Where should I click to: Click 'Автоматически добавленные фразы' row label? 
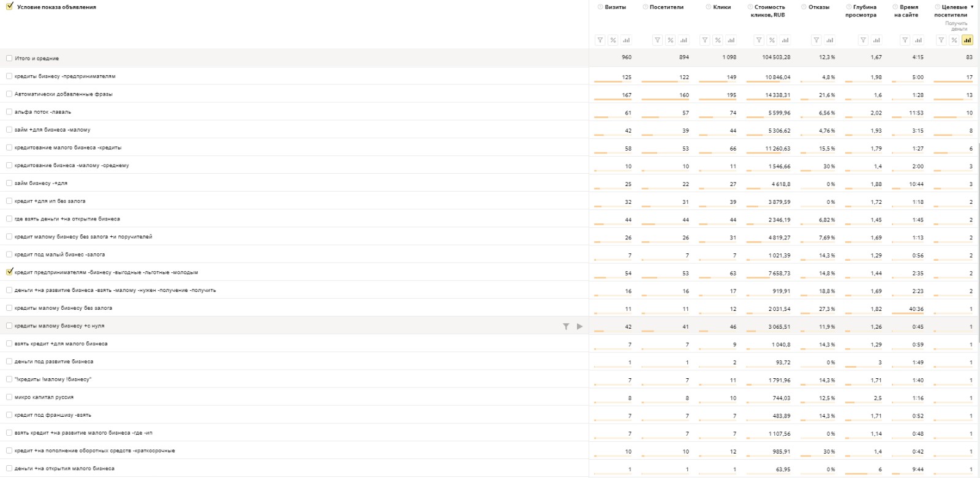tap(64, 94)
